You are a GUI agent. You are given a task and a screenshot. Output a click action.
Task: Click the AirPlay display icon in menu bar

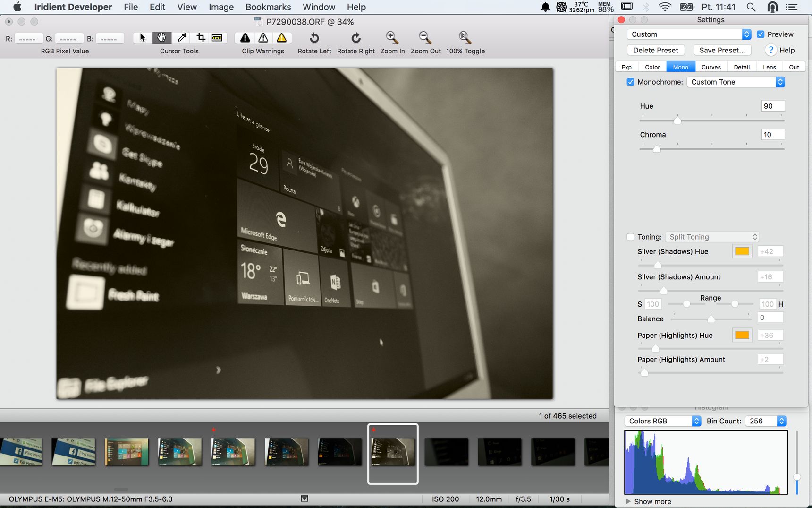tap(627, 7)
